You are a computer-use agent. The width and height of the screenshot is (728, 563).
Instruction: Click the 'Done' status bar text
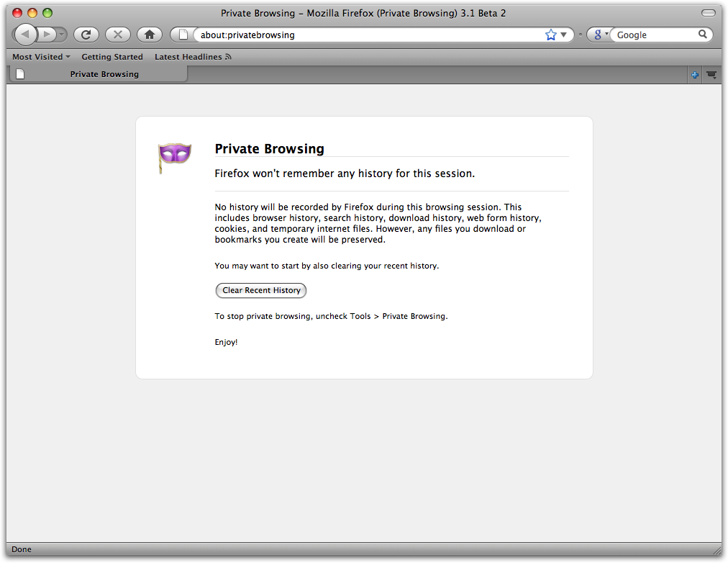coord(22,549)
